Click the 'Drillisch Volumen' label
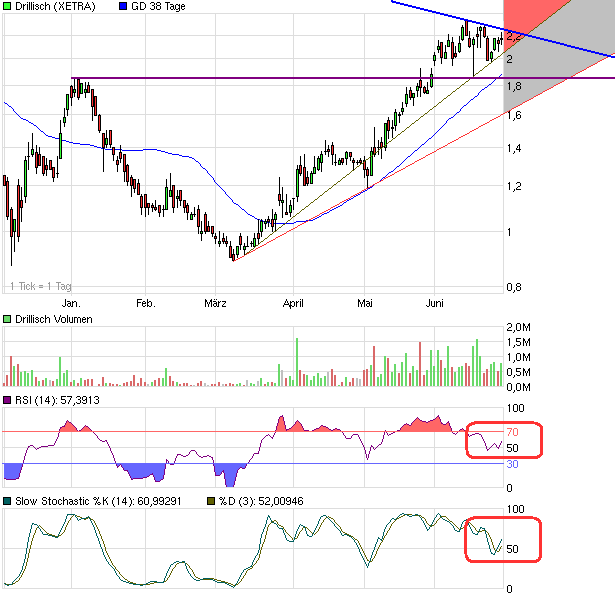615x597 pixels. tap(54, 319)
